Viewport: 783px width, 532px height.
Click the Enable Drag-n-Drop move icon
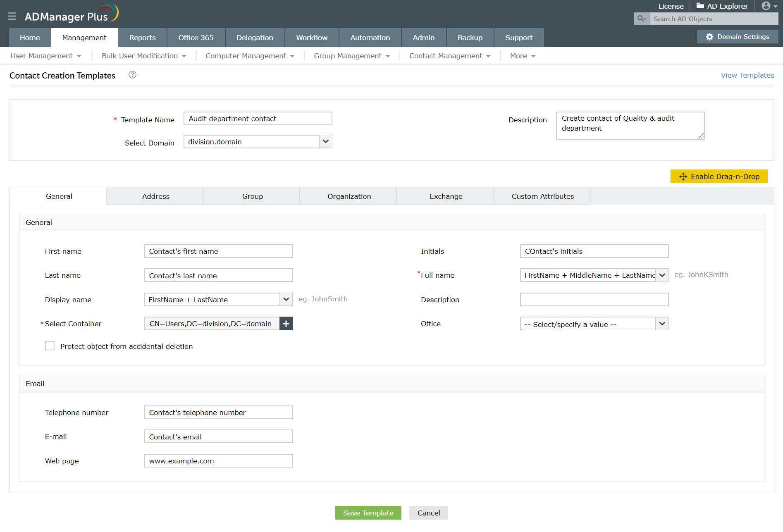[x=683, y=177]
